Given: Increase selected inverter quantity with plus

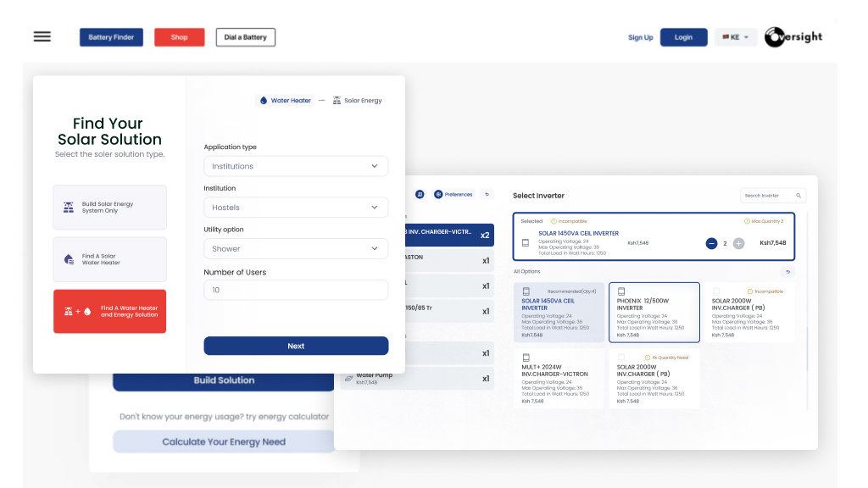Looking at the screenshot, I should tap(738, 243).
